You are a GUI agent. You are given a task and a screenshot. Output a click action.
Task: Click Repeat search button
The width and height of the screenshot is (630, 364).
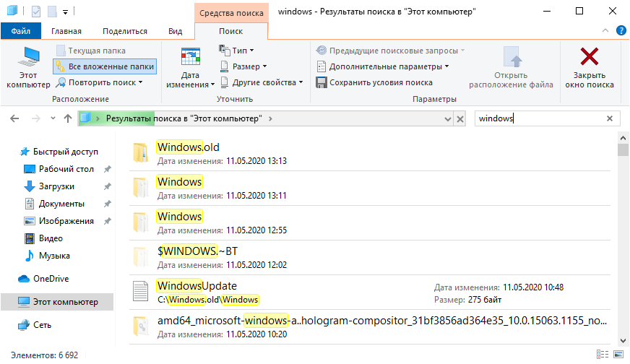pyautogui.click(x=100, y=82)
